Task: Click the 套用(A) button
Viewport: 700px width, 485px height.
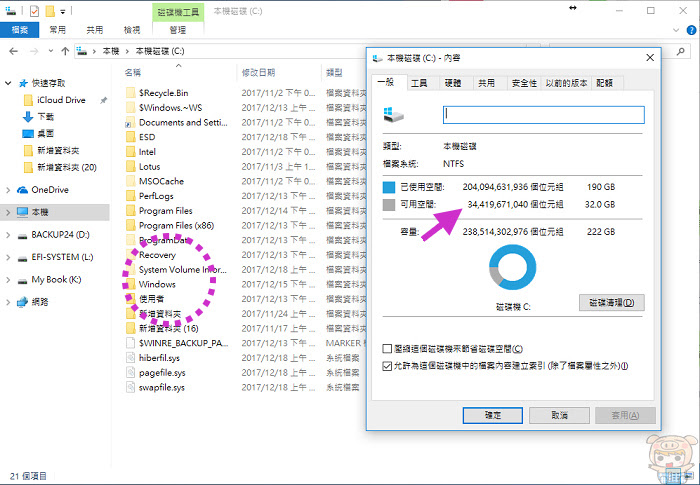Action: [x=625, y=415]
